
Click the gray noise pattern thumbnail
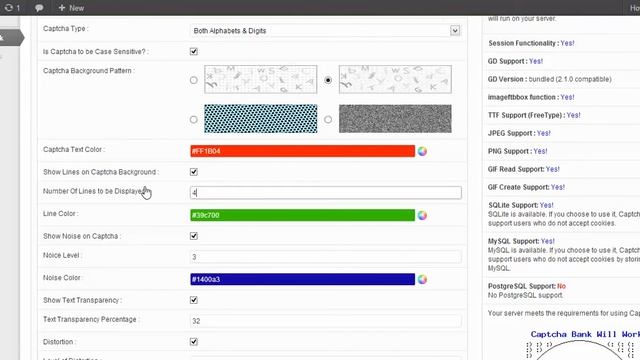click(395, 119)
